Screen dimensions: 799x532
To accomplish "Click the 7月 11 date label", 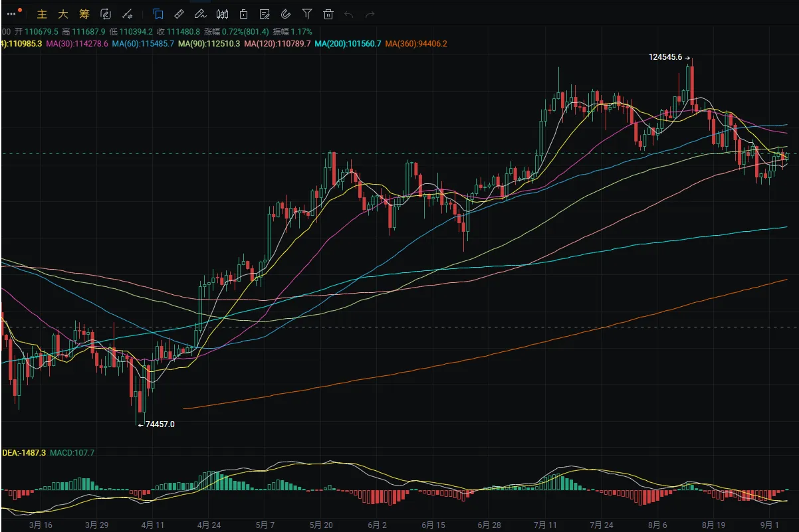I will click(x=544, y=525).
